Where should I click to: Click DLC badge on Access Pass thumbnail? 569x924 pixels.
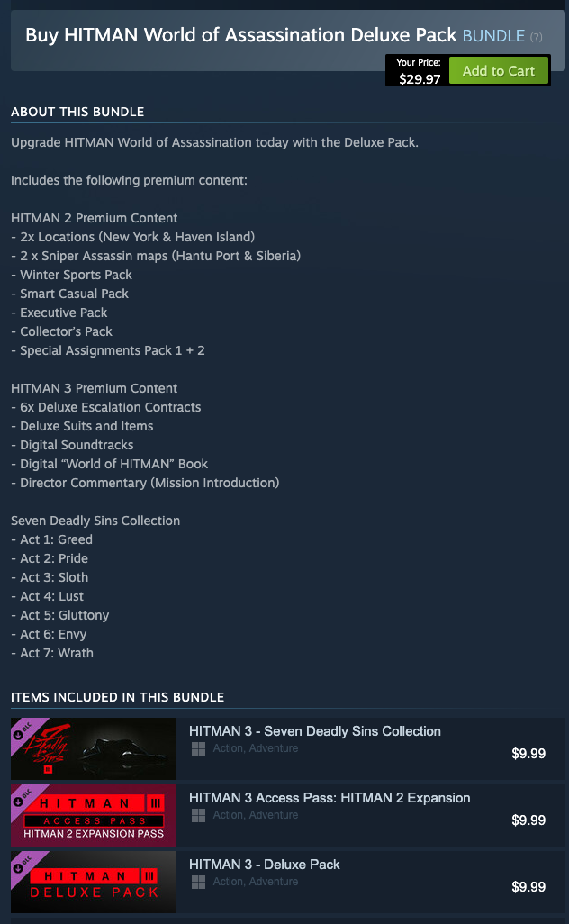(23, 797)
